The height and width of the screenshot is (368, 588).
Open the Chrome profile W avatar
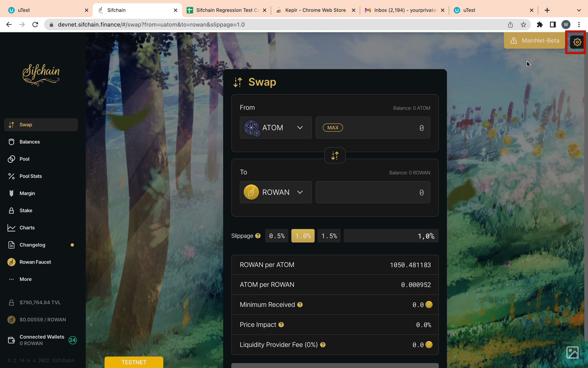click(566, 25)
